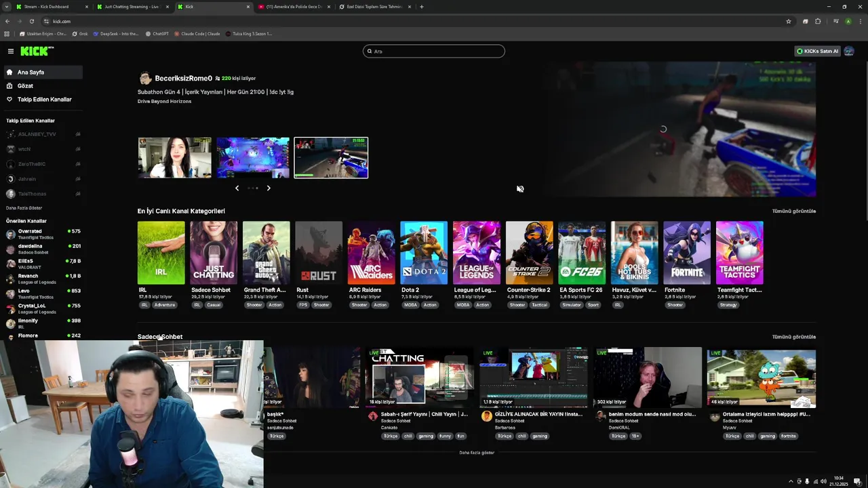This screenshot has width=868, height=488.
Task: Open the Gözat browse section
Action: click(x=42, y=85)
